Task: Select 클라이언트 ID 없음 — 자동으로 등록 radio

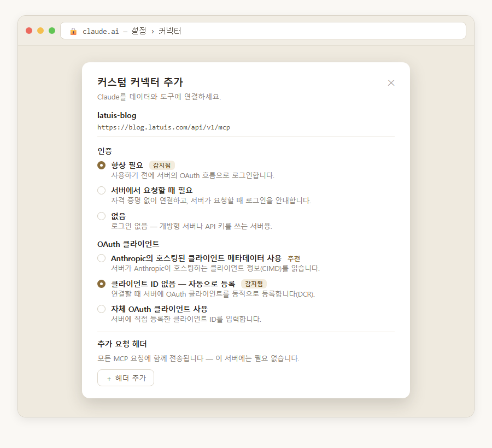Action: click(x=101, y=284)
